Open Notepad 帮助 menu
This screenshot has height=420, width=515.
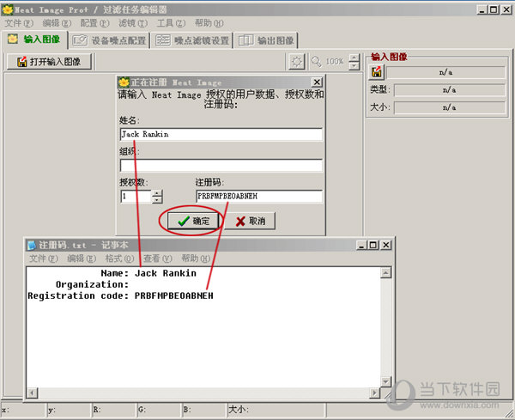(196, 259)
